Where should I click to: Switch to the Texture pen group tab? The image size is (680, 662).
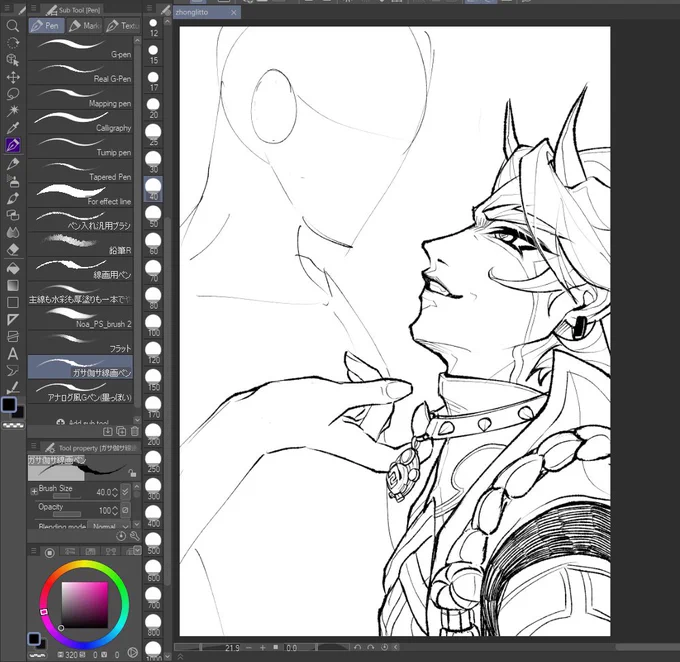pyautogui.click(x=122, y=26)
